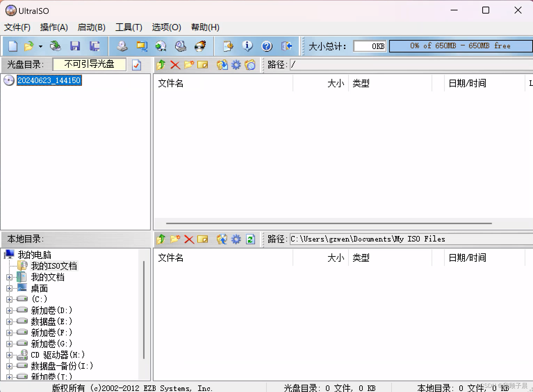
Task: Click hide/show icon in disc pane toolbar
Action: click(250, 65)
